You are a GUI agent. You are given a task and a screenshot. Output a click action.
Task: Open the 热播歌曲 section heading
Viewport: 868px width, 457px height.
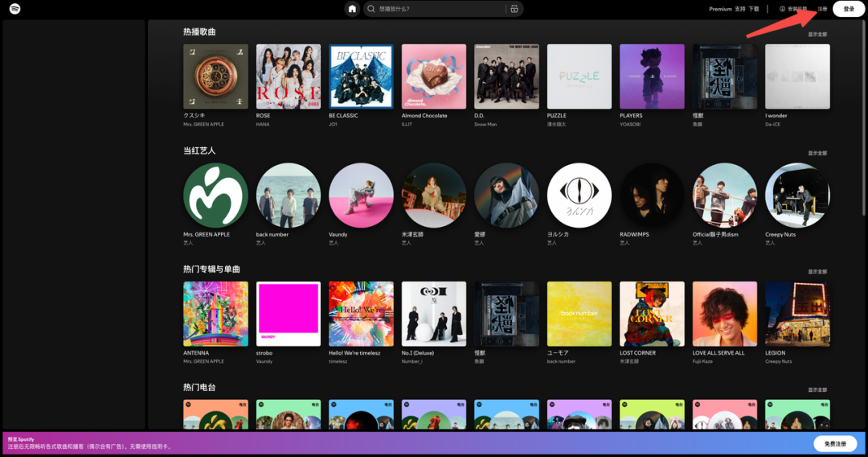tap(199, 32)
